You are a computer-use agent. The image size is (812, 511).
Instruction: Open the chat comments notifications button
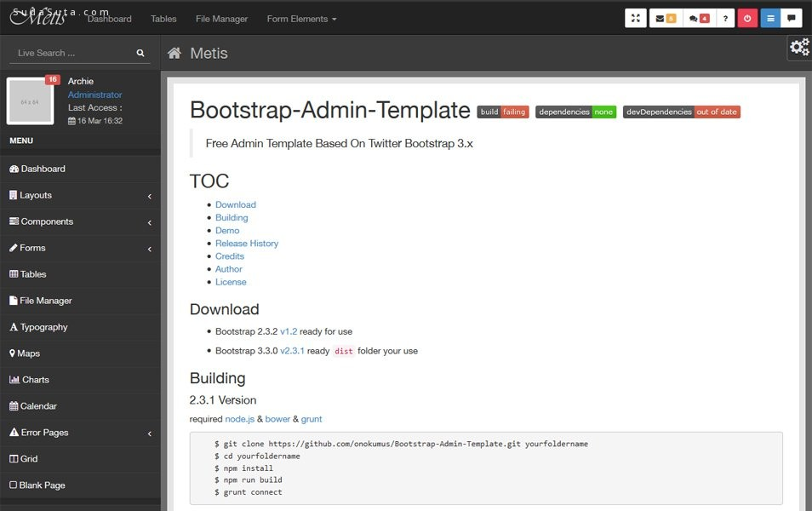click(699, 19)
